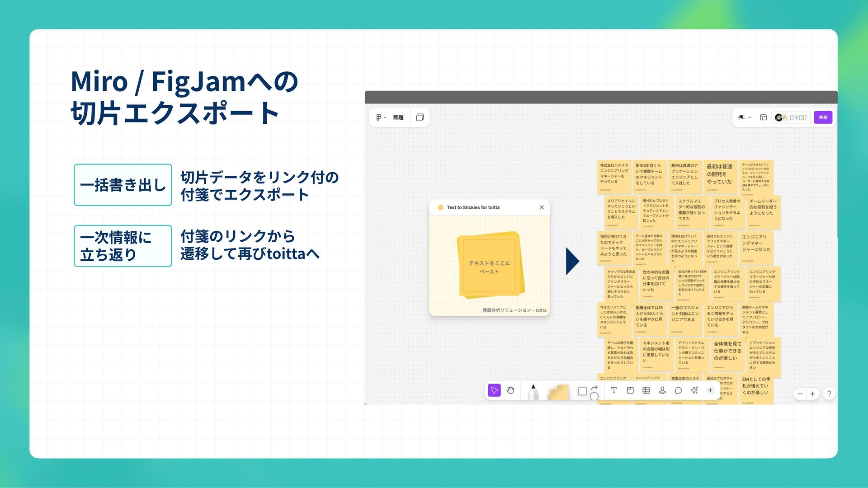Click the text 付箋のリンクから遷移して再びtoittaへ
Image resolution: width=868 pixels, height=488 pixels.
[250, 245]
